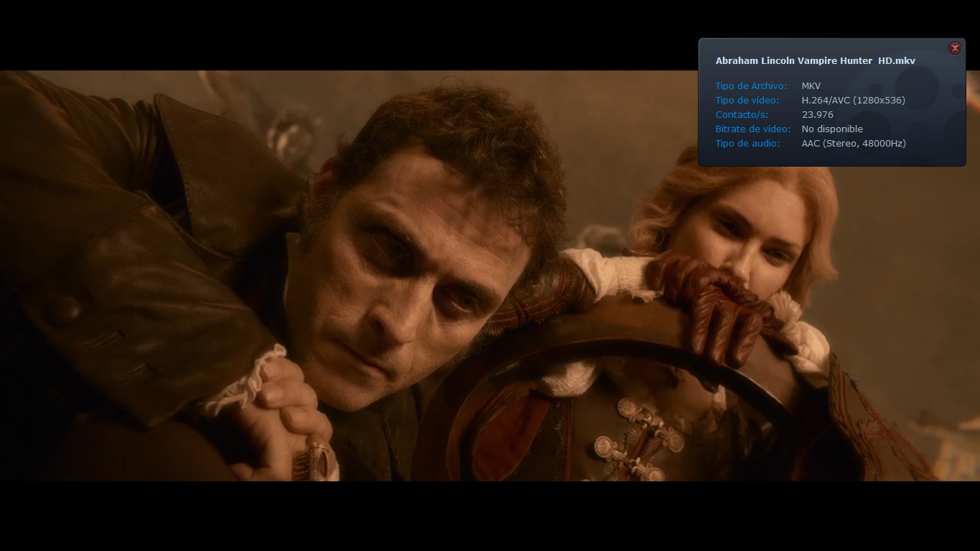Click the file name 'Abraham Lincoln Vampire Hunter HD.mkv'
The width and height of the screenshot is (980, 551).
tap(816, 61)
